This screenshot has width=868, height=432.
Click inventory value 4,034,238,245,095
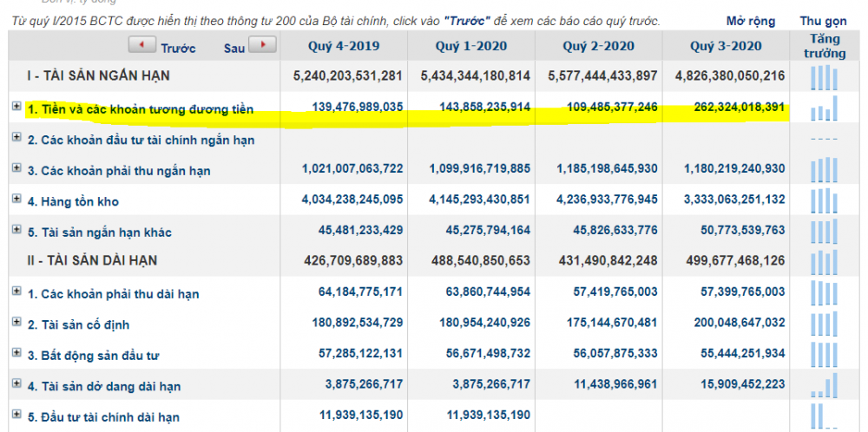(352, 200)
